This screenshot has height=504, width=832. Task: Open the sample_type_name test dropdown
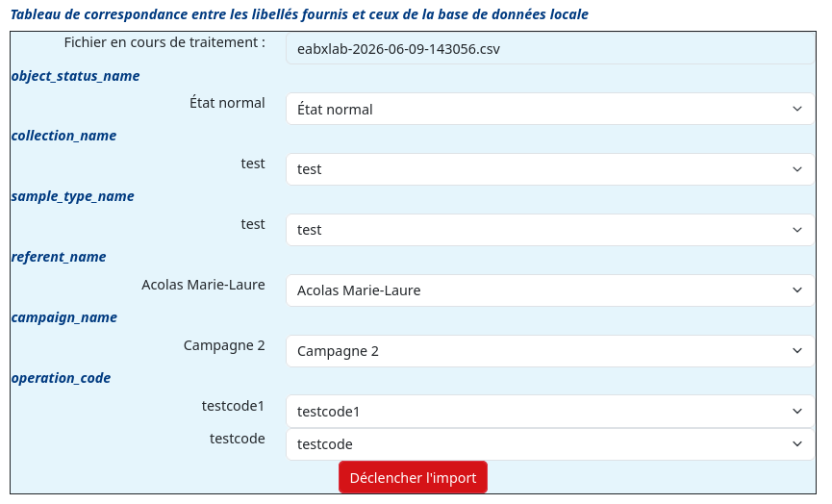[550, 230]
